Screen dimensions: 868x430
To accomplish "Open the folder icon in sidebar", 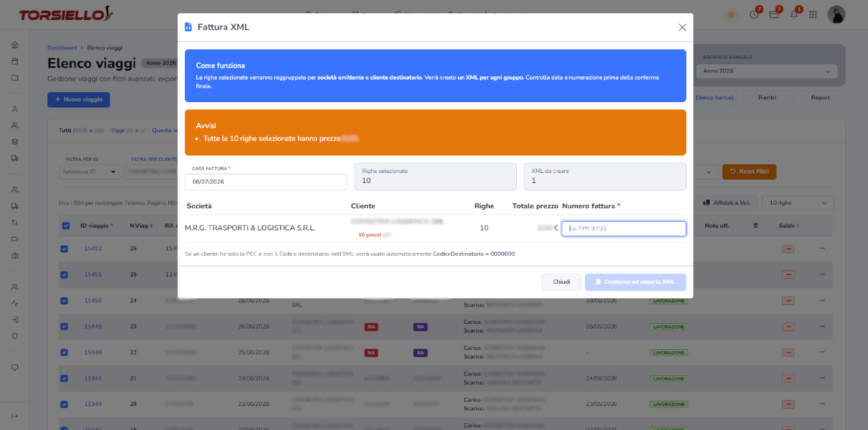I will [x=15, y=77].
